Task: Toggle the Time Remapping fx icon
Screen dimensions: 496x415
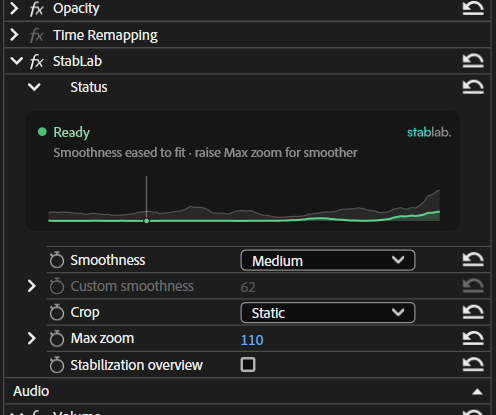Action: click(37, 35)
